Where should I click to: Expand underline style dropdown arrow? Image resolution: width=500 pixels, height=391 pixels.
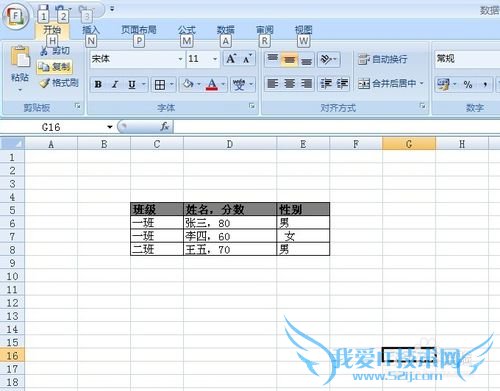[144, 84]
